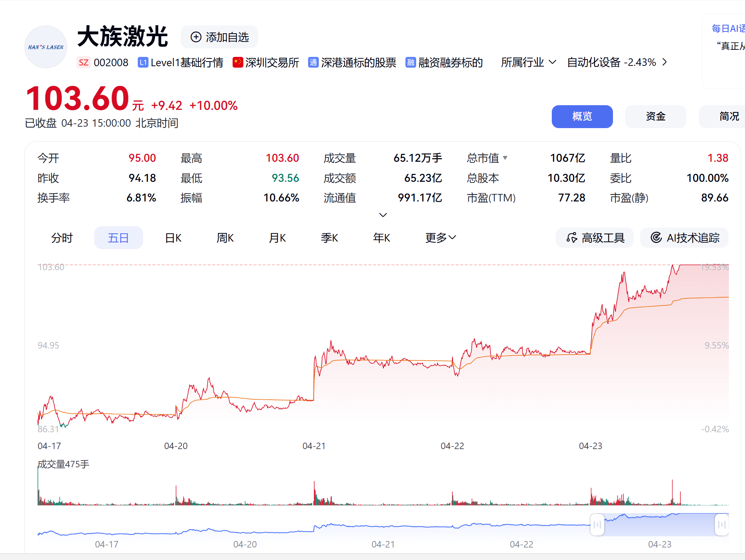This screenshot has width=745, height=560.
Task: Open the 更多 chart period dropdown
Action: click(440, 238)
